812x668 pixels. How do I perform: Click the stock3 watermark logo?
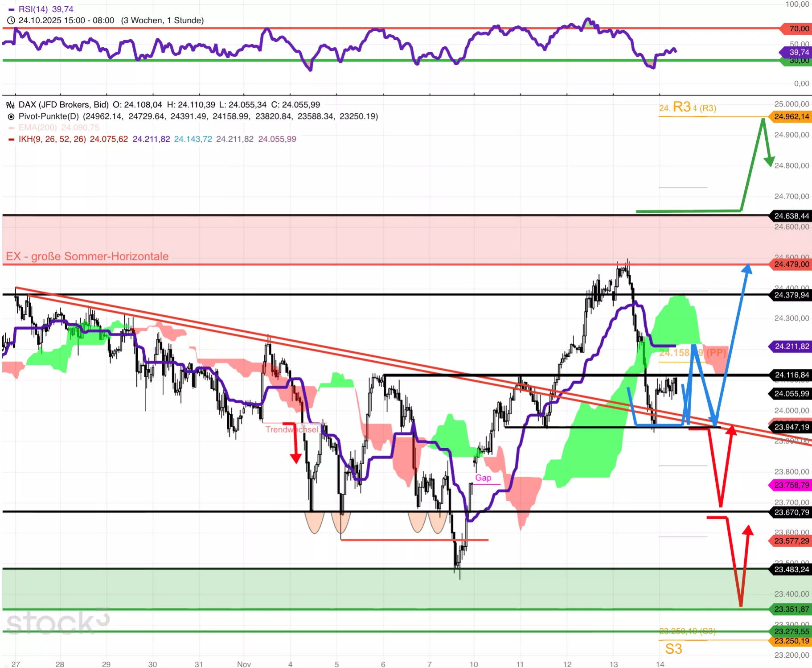point(57,622)
